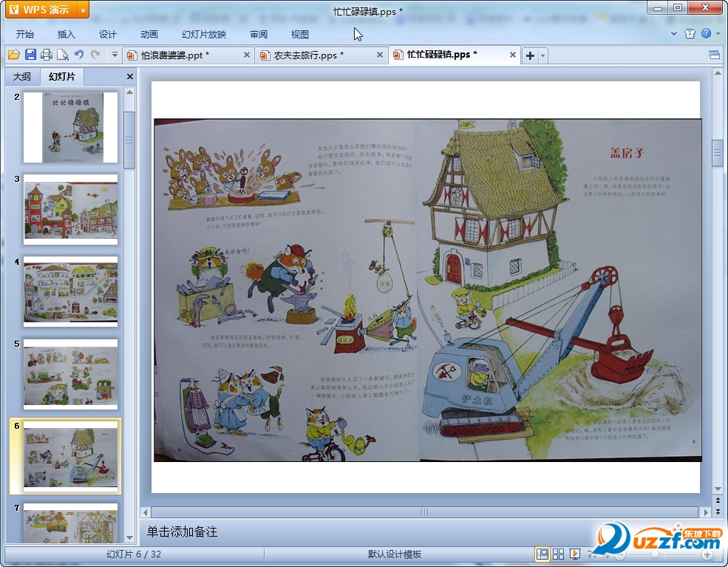The height and width of the screenshot is (567, 728).
Task: Expand the WPS 演示 button dropdown arrow
Action: [83, 10]
